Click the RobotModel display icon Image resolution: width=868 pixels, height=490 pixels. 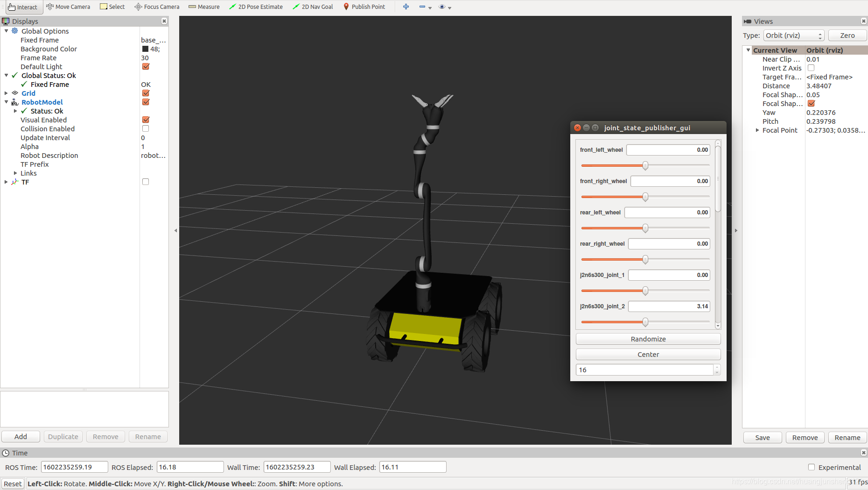click(15, 102)
